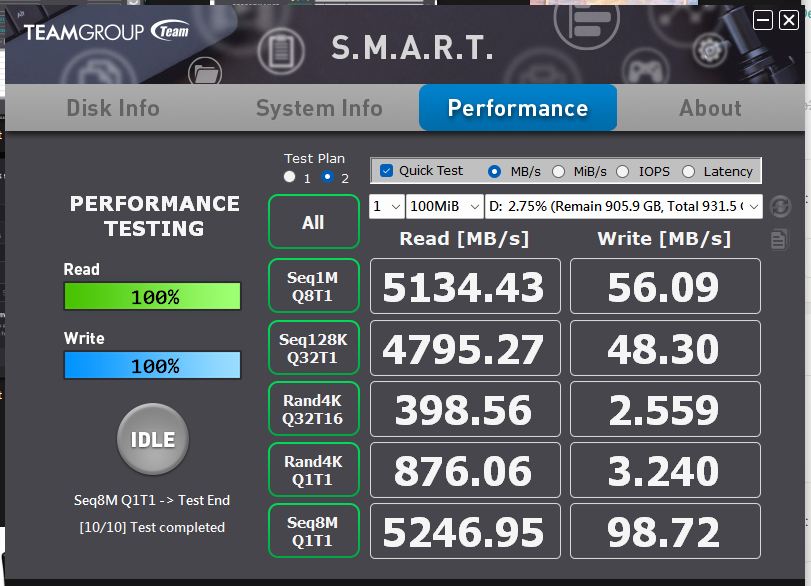
Task: Enable the Quick Test checkbox
Action: (386, 171)
